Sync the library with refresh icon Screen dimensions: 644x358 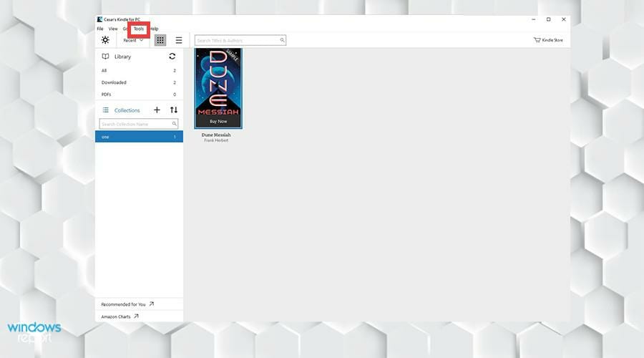[x=172, y=57]
